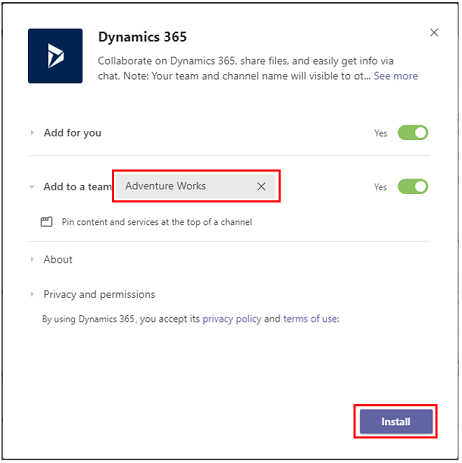Expand the Add for you section
Image resolution: width=462 pixels, height=463 pixels.
click(x=32, y=133)
